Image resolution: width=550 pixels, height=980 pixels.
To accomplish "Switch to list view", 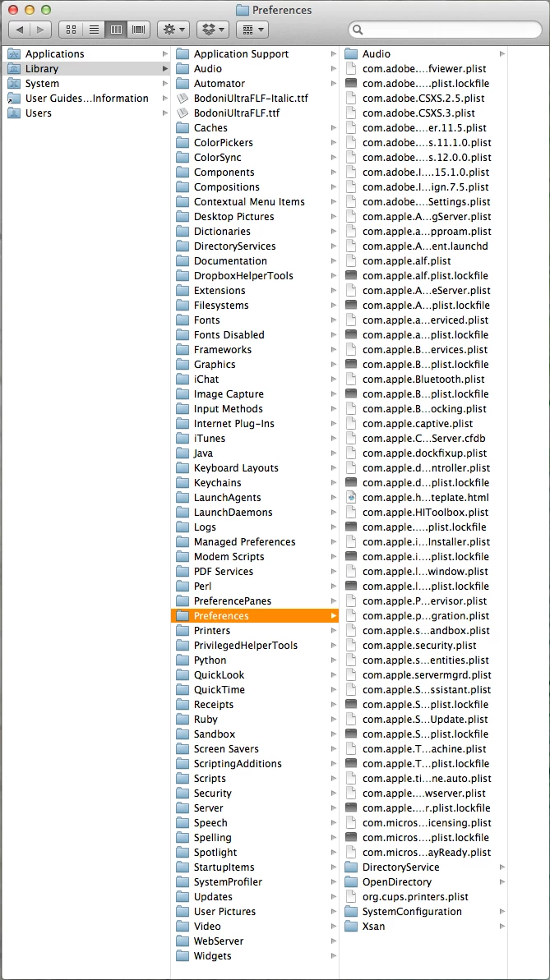I will pos(93,29).
